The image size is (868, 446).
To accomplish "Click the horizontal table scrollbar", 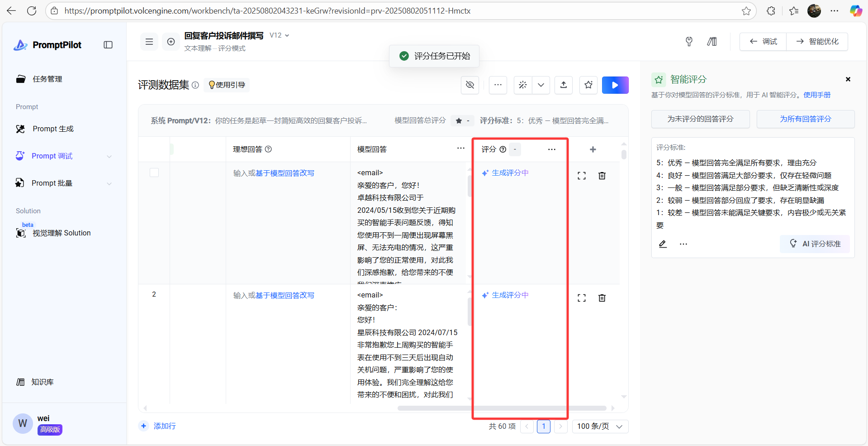I will tap(501, 408).
